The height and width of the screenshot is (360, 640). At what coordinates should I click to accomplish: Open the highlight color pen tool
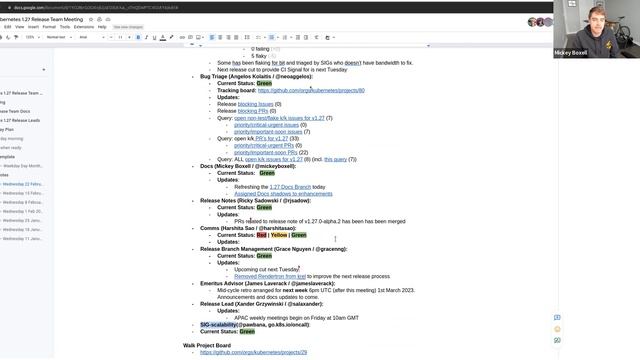pyautogui.click(x=171, y=37)
